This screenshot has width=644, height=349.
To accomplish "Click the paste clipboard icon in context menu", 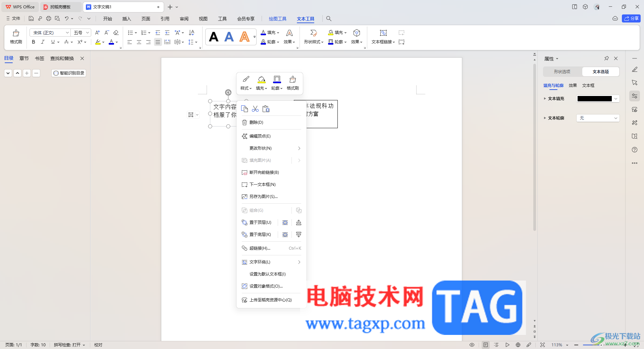I will click(x=266, y=109).
